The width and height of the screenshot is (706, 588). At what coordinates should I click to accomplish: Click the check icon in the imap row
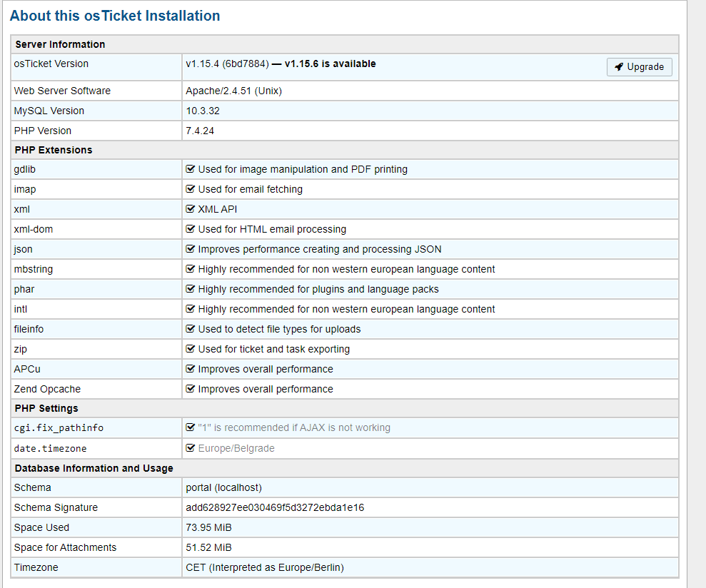point(191,189)
